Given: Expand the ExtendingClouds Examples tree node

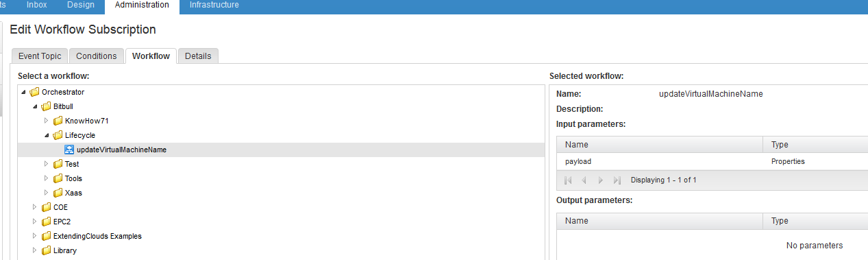Looking at the screenshot, I should tap(35, 236).
